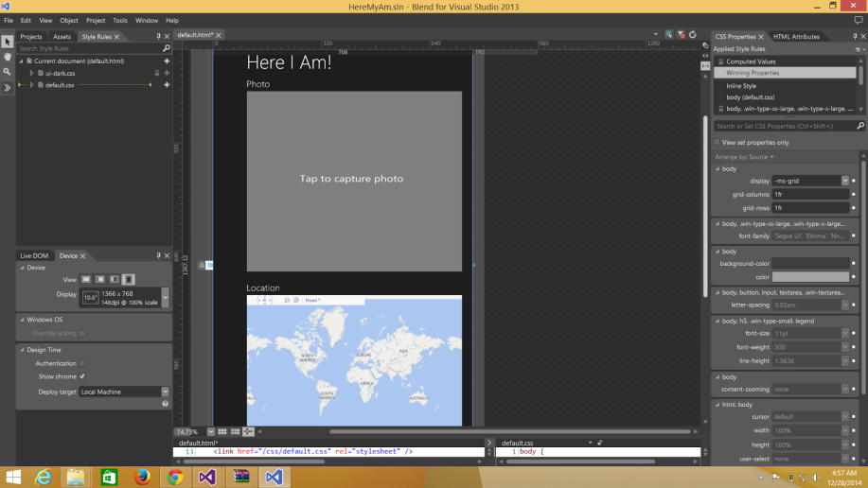Viewport: 868px width, 488px height.
Task: Check View set properties only
Action: (717, 143)
